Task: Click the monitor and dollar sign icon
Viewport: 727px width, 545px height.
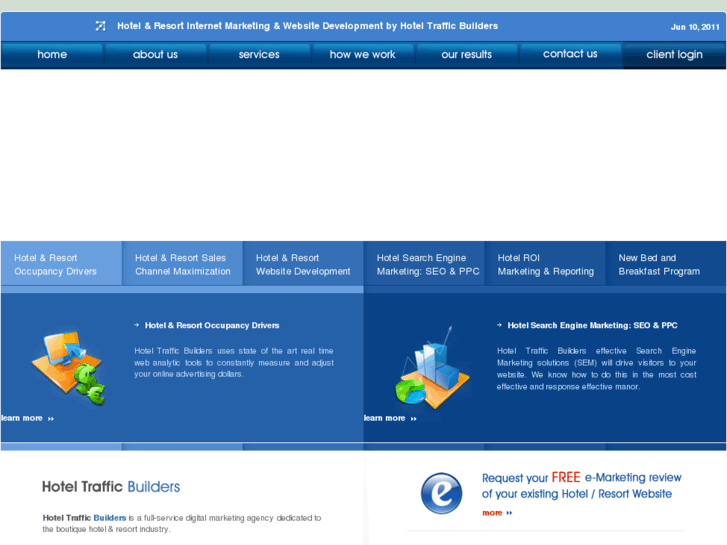Action: tap(69, 368)
